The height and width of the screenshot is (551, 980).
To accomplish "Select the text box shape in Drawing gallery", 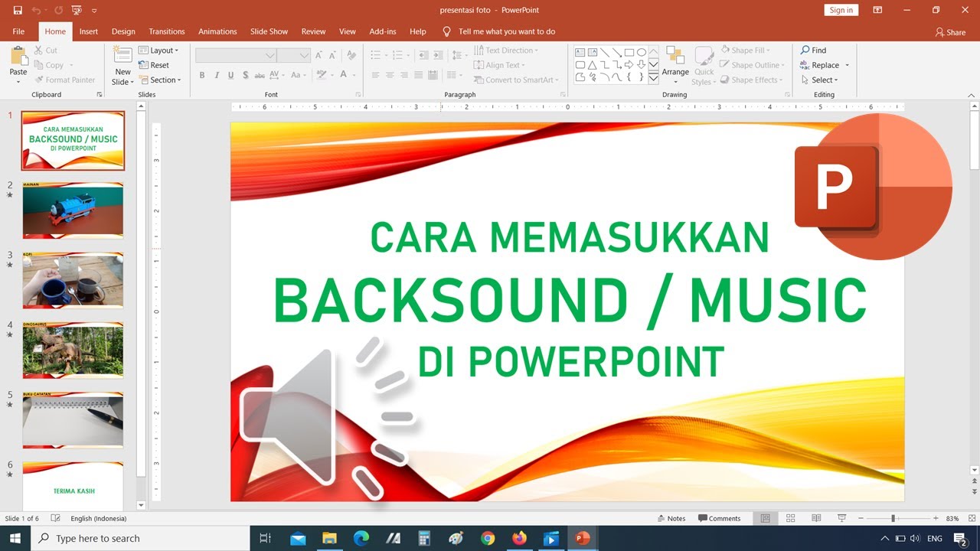I will (580, 52).
